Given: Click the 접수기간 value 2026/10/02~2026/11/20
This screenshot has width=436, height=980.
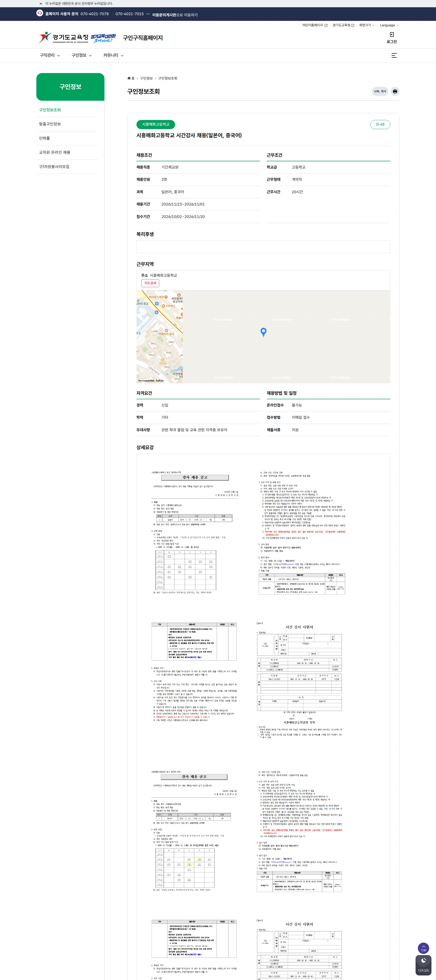Looking at the screenshot, I should (183, 217).
